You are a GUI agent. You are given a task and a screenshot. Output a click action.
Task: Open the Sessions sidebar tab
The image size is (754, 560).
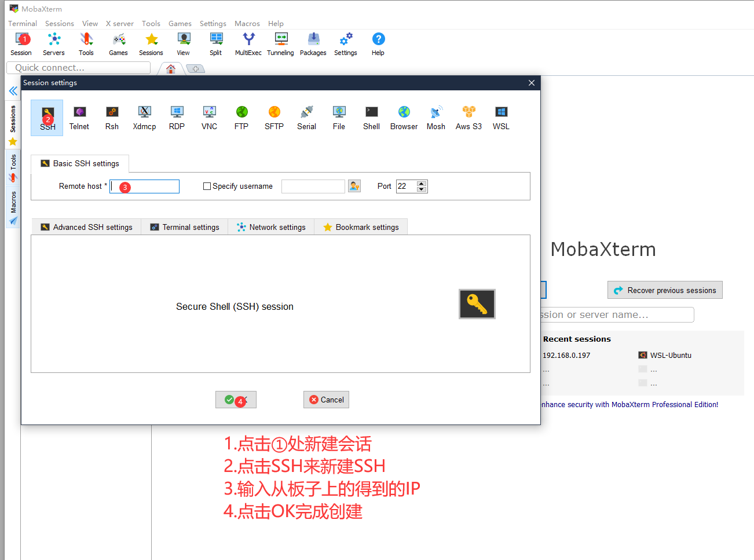(x=13, y=126)
